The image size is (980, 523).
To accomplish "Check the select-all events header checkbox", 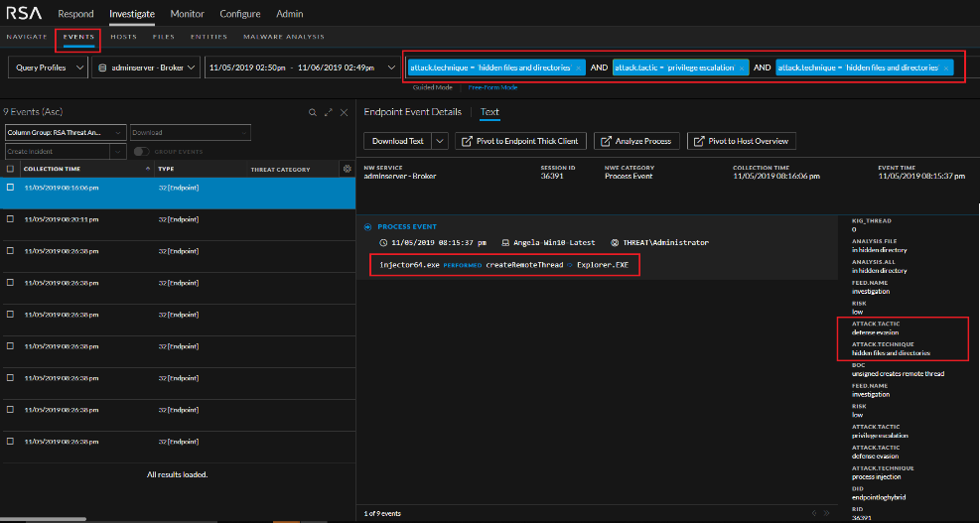I will pyautogui.click(x=11, y=170).
